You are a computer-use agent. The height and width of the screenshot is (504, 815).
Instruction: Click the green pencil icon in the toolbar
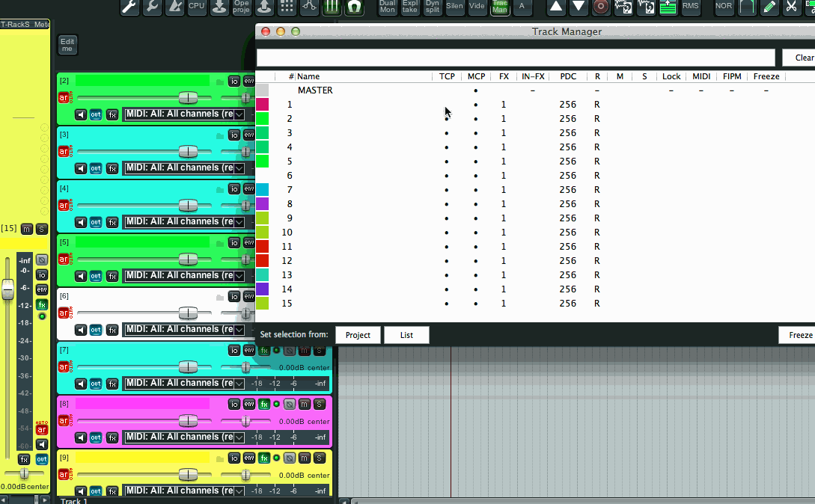769,7
